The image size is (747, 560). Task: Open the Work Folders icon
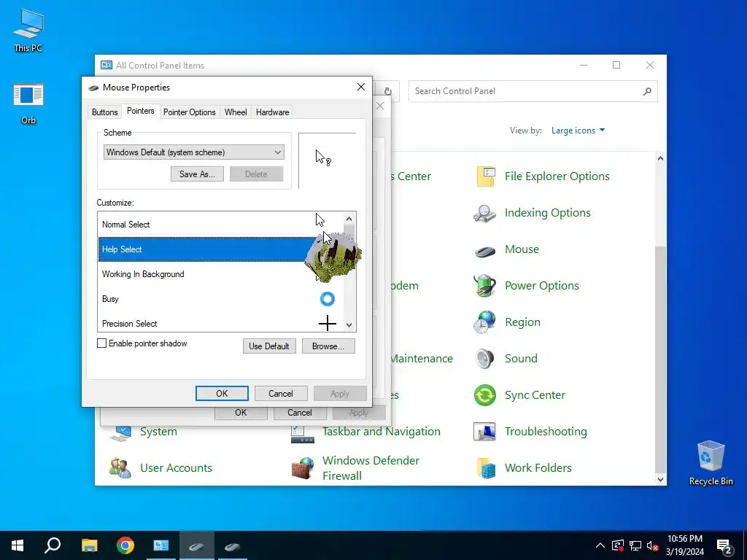tap(485, 468)
